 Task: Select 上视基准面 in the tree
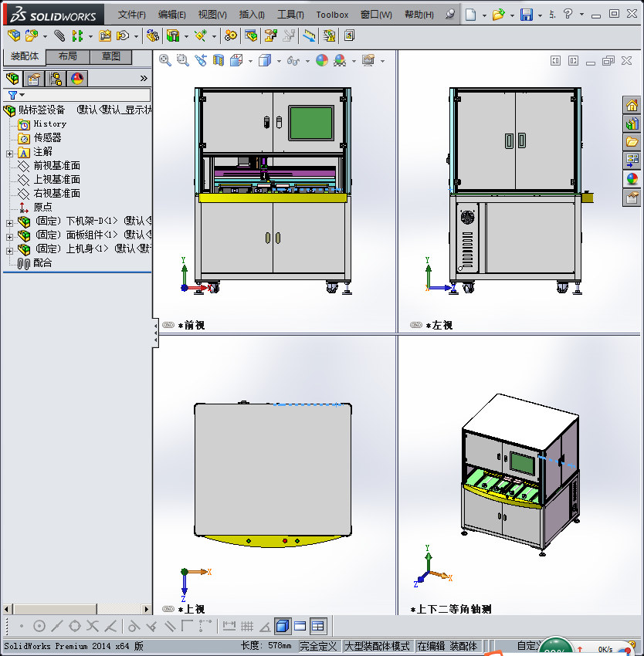(x=56, y=180)
